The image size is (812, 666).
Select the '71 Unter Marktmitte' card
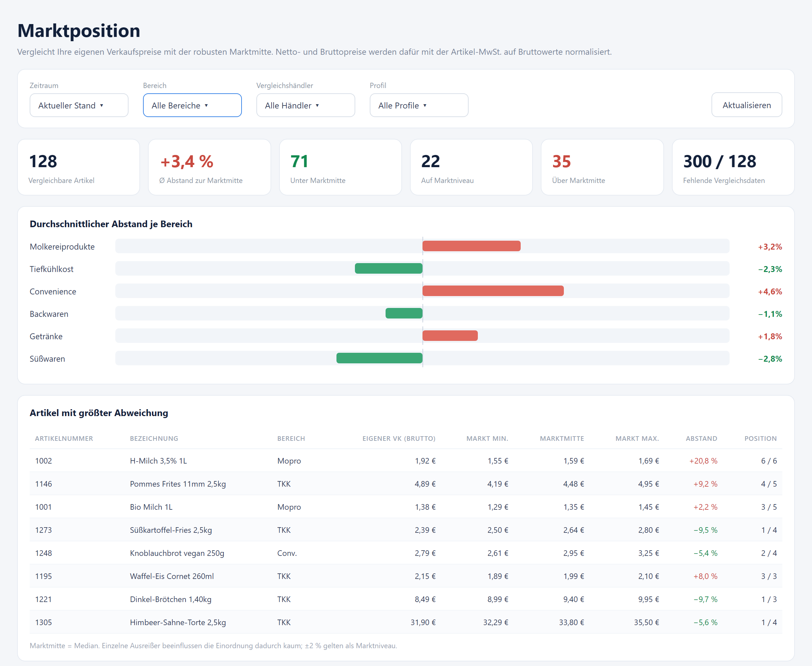point(340,167)
